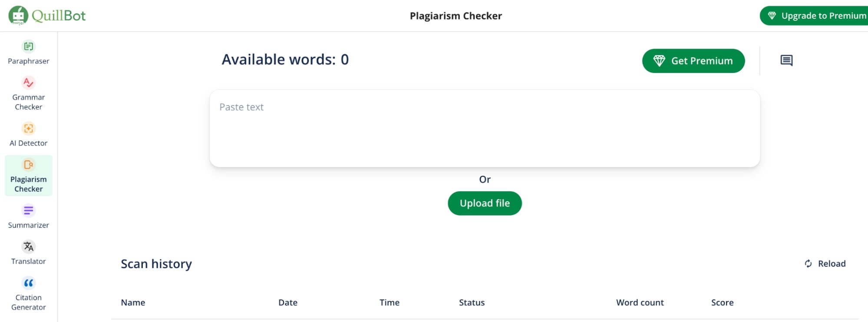Open the Grammar Checker icon
Viewport: 868px width, 322px height.
[29, 83]
